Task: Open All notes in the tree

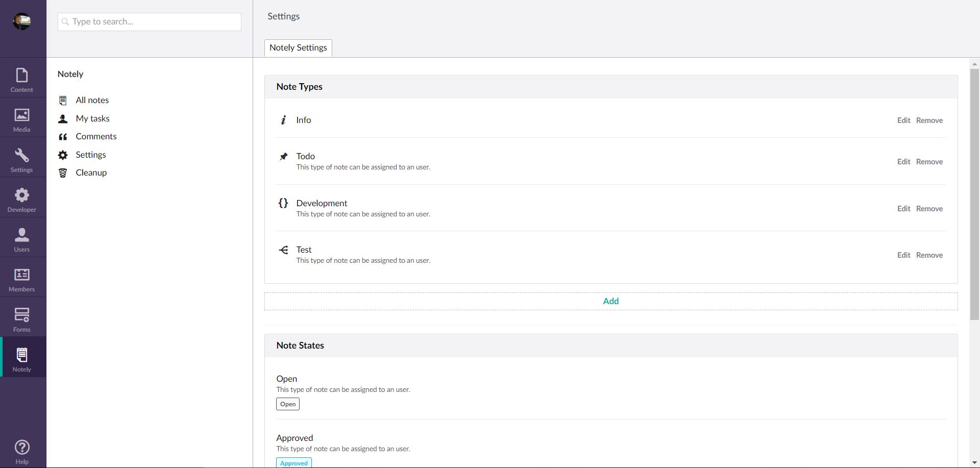Action: [92, 100]
